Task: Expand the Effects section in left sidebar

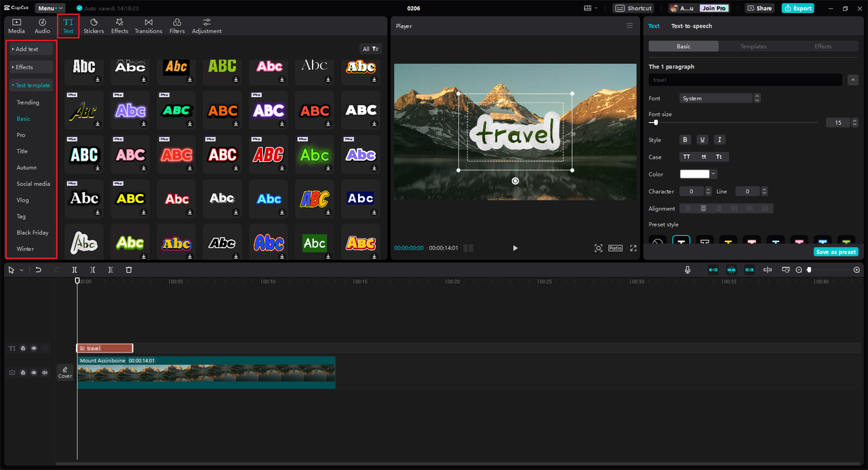Action: (31, 67)
